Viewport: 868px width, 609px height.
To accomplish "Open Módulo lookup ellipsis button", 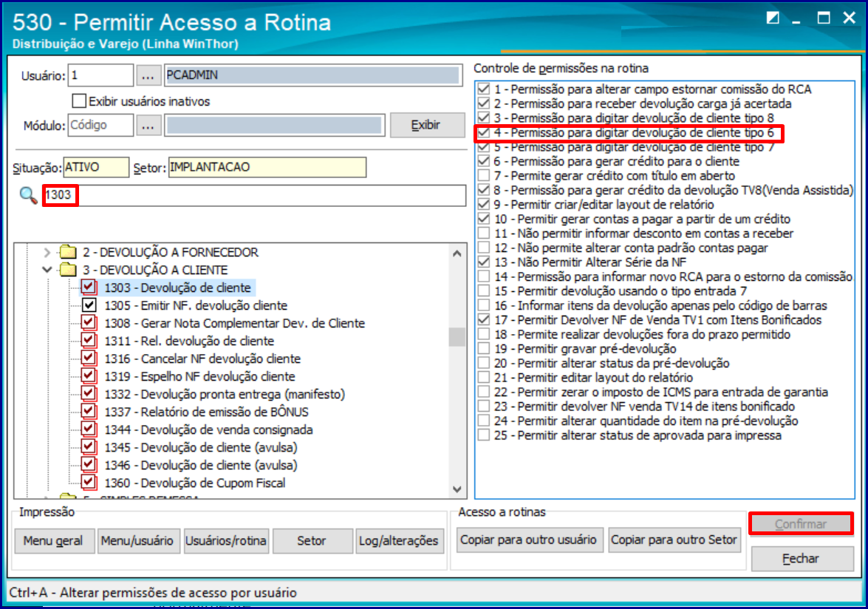I will pos(148,126).
